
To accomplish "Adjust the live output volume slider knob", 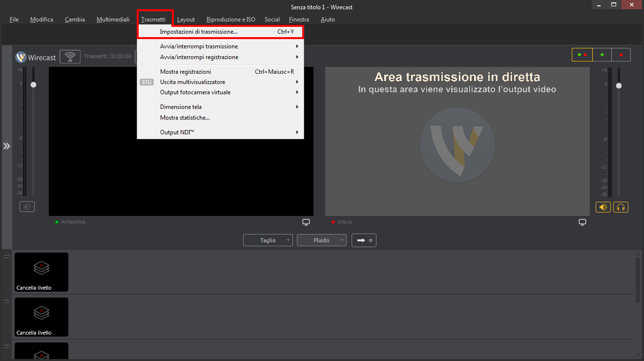I will click(x=619, y=85).
